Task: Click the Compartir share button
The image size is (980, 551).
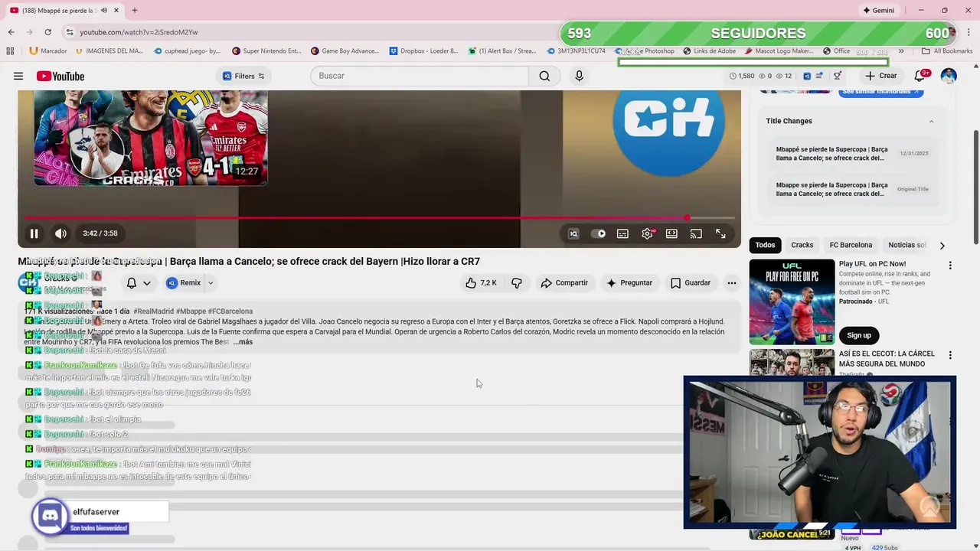Action: coord(564,283)
